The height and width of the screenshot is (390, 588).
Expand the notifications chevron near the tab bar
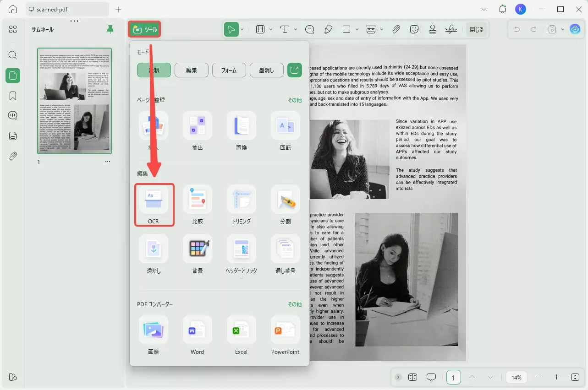click(x=484, y=9)
